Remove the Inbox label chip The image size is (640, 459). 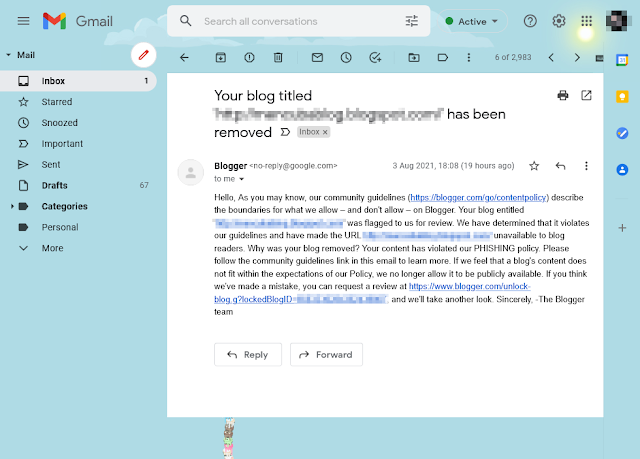(325, 132)
